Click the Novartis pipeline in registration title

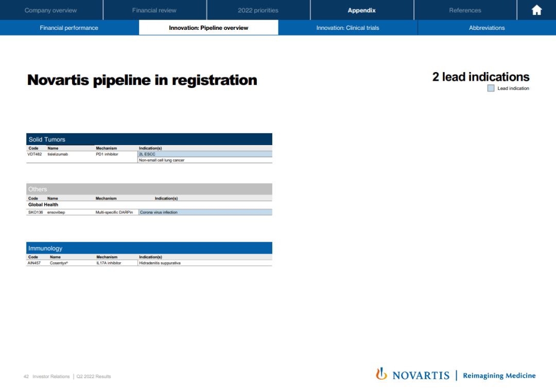coord(142,80)
